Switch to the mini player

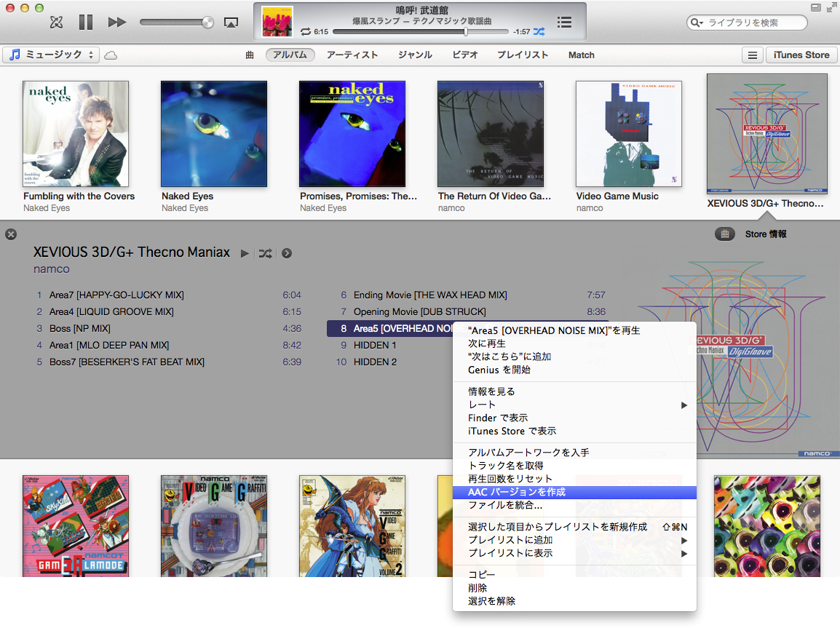point(816,7)
